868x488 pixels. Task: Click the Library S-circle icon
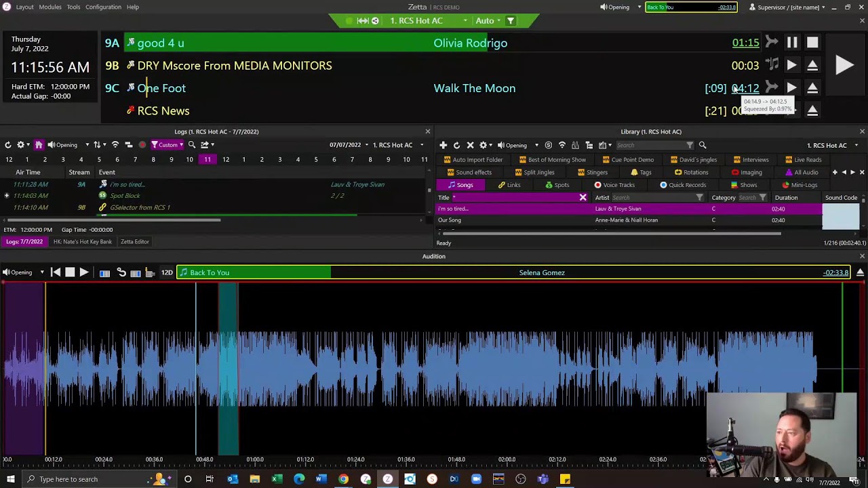click(x=548, y=145)
